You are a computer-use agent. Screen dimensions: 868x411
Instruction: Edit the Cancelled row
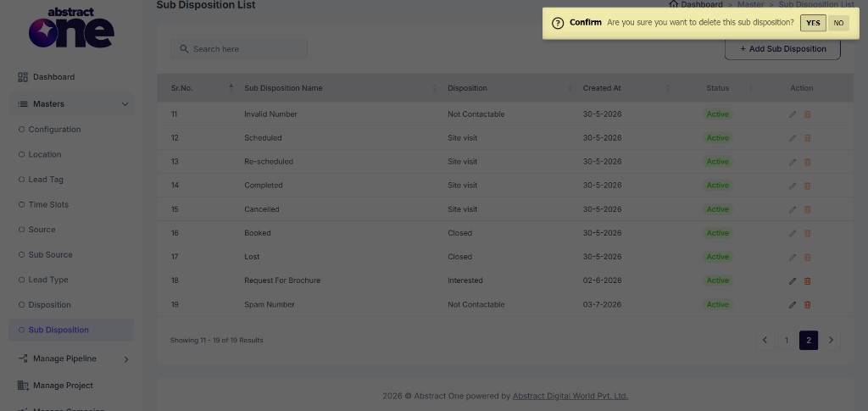pyautogui.click(x=793, y=209)
